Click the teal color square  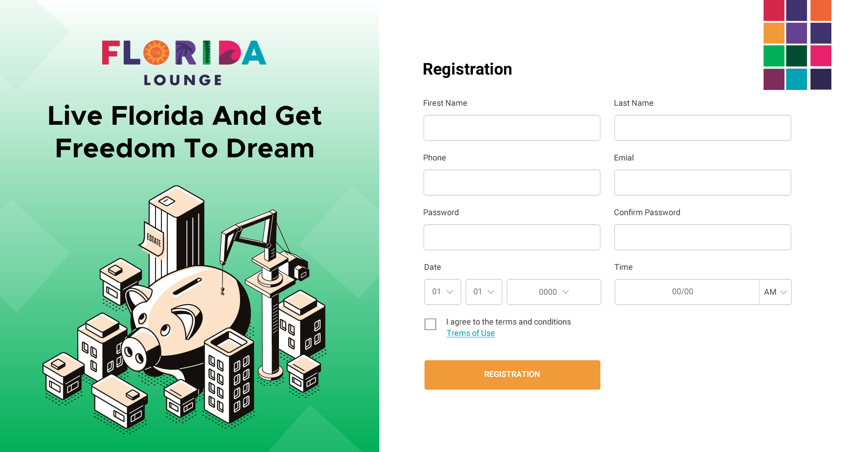tap(797, 80)
